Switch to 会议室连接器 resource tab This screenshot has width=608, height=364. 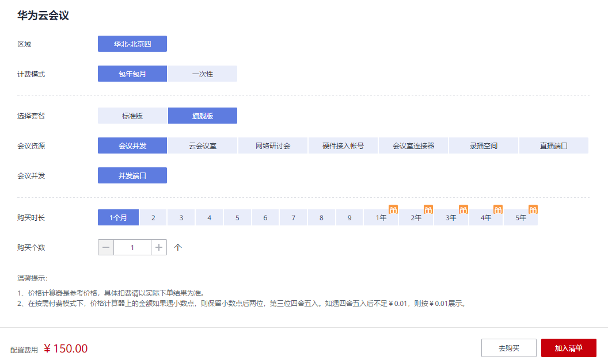[413, 145]
